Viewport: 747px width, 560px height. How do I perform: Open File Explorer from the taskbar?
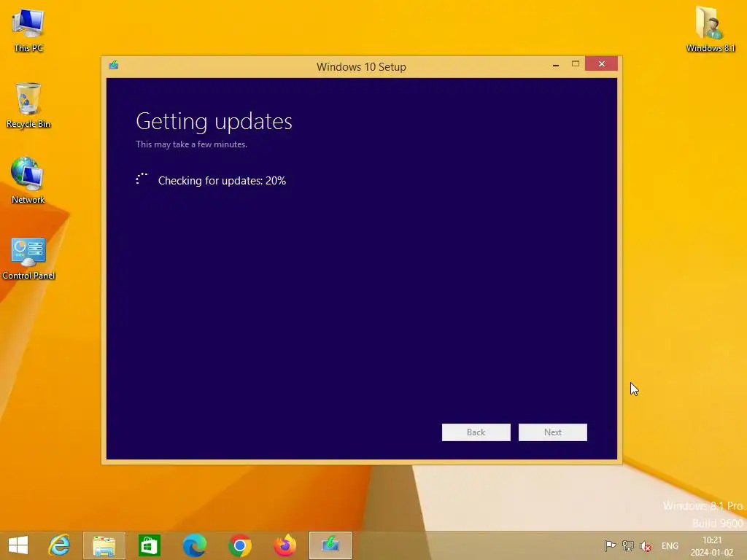pyautogui.click(x=104, y=545)
